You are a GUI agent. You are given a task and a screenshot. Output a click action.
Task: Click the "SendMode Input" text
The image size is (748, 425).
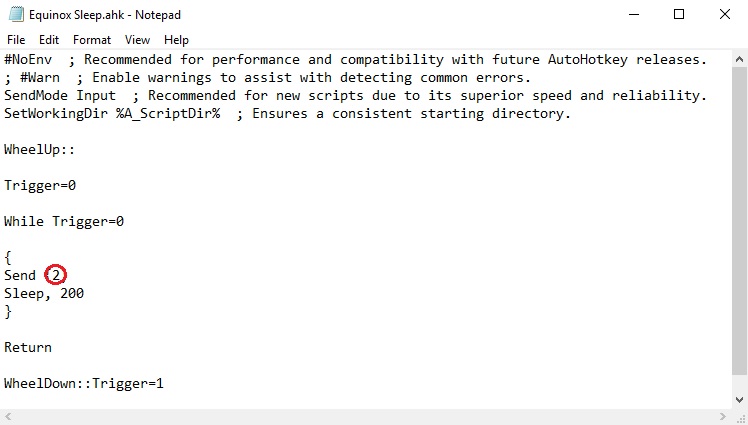point(60,96)
